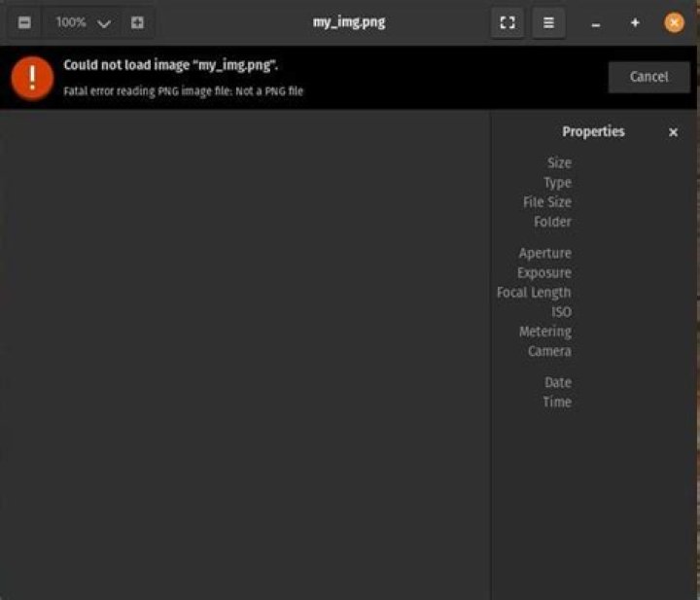Image resolution: width=700 pixels, height=600 pixels.
Task: Click the Folder property label
Action: pos(552,222)
